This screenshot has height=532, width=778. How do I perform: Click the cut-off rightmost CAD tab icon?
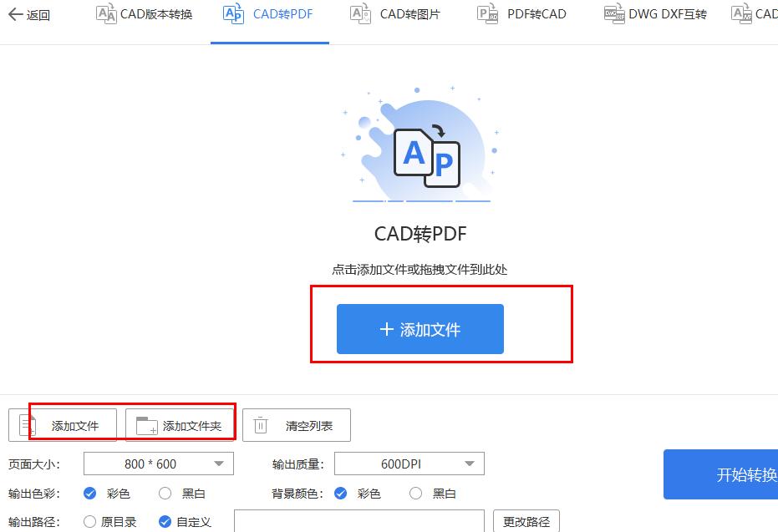(x=741, y=14)
